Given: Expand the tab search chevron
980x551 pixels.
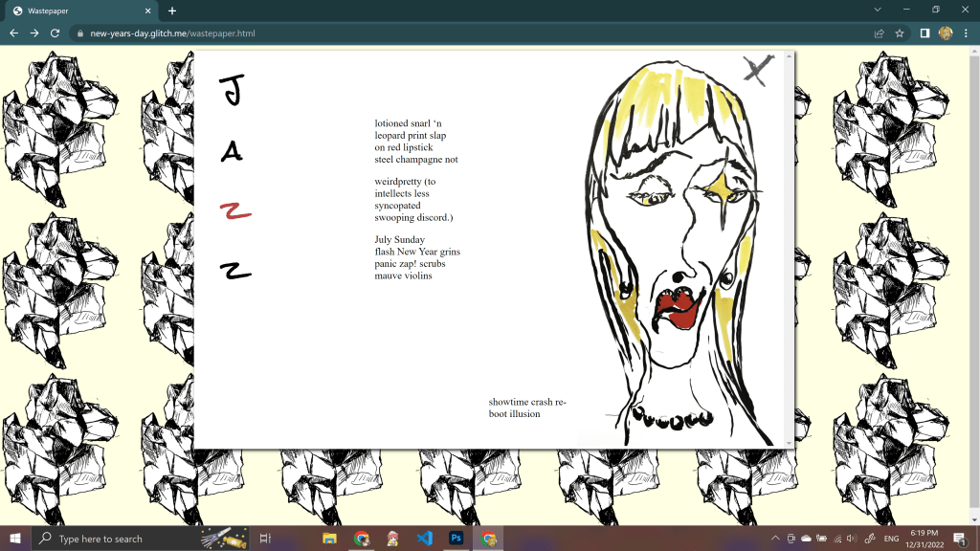Looking at the screenshot, I should click(x=879, y=10).
